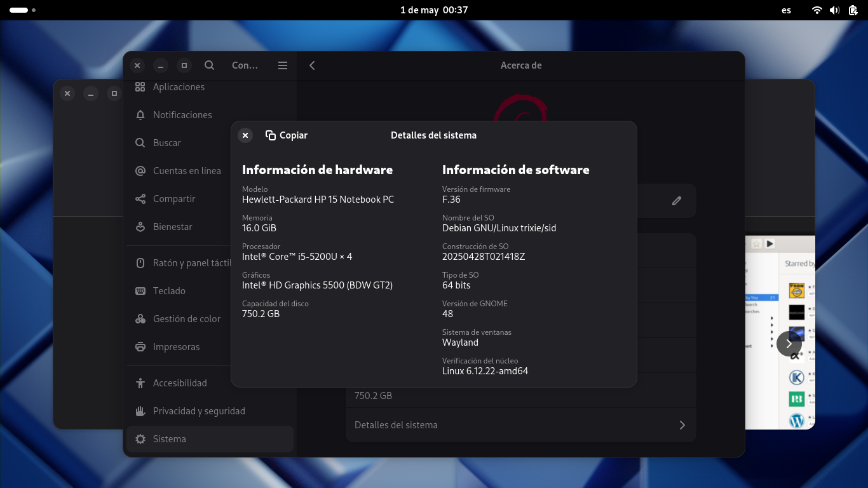
Task: Click the 750.2 GB value in the dialog
Action: pos(261,314)
